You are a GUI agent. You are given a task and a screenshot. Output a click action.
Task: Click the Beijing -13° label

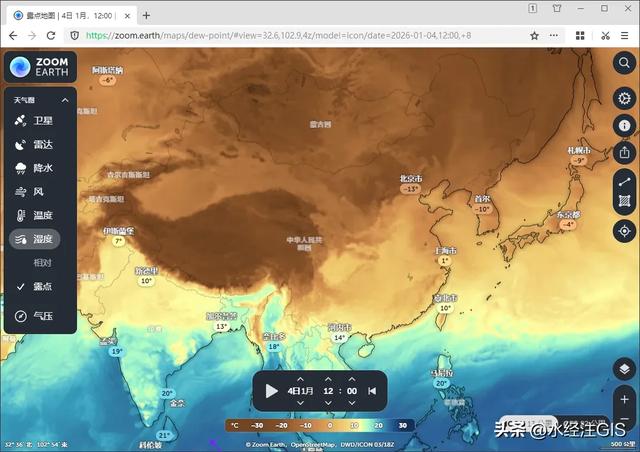[411, 189]
